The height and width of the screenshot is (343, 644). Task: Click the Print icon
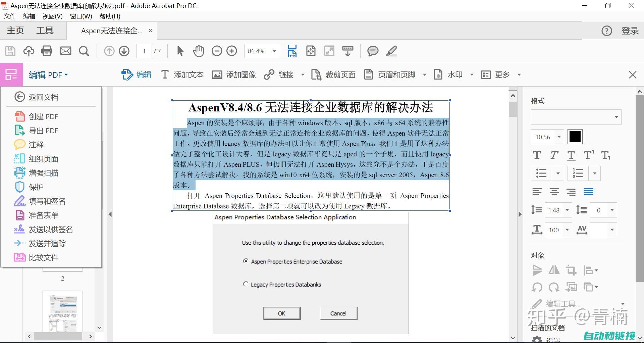tap(47, 51)
